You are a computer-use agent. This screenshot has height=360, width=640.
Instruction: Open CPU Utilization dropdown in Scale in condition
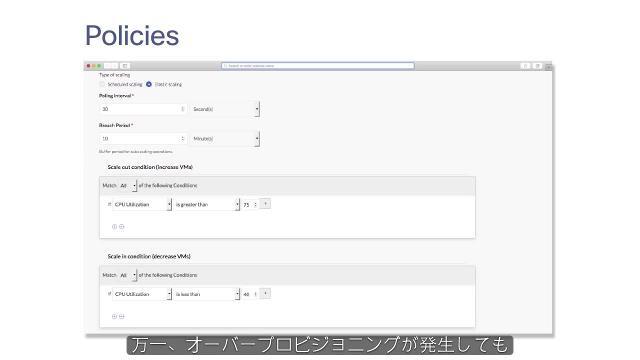point(142,294)
